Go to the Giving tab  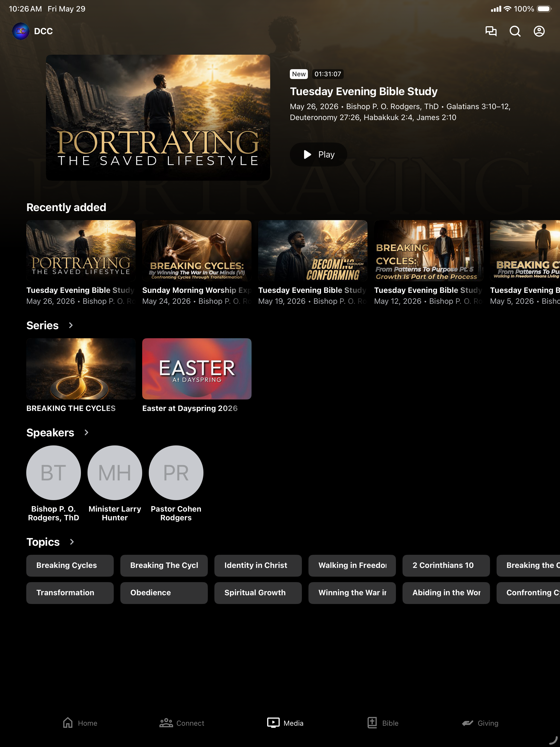pyautogui.click(x=480, y=723)
